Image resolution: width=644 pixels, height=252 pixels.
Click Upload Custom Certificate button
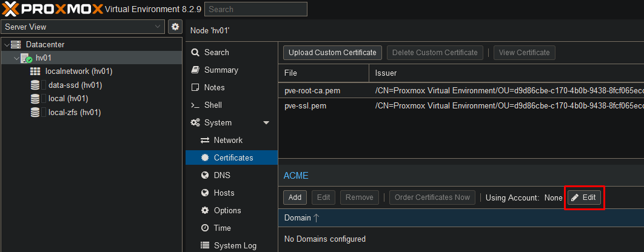point(333,53)
